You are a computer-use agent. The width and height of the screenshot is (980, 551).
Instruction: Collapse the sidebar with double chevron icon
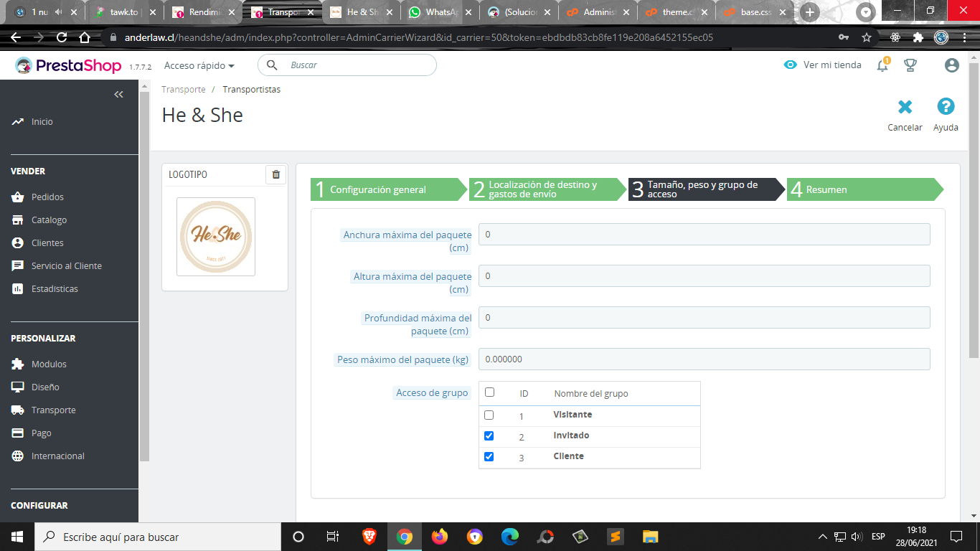pyautogui.click(x=119, y=94)
